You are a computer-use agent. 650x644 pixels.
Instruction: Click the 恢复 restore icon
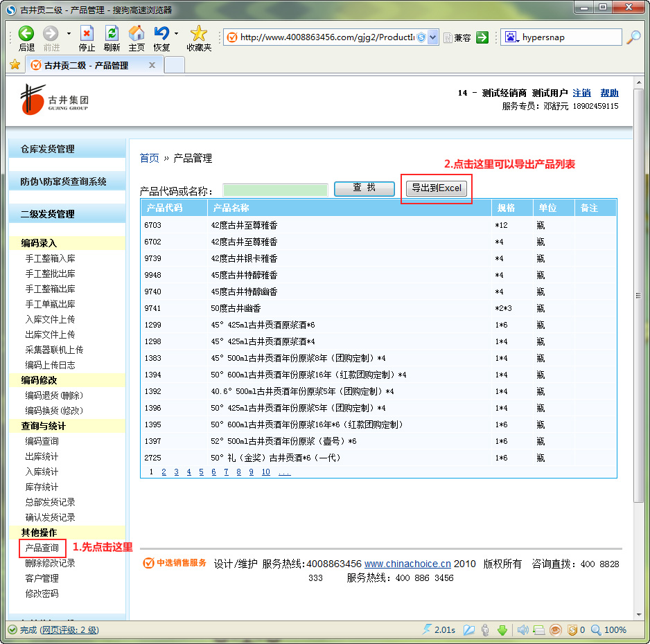coord(161,33)
